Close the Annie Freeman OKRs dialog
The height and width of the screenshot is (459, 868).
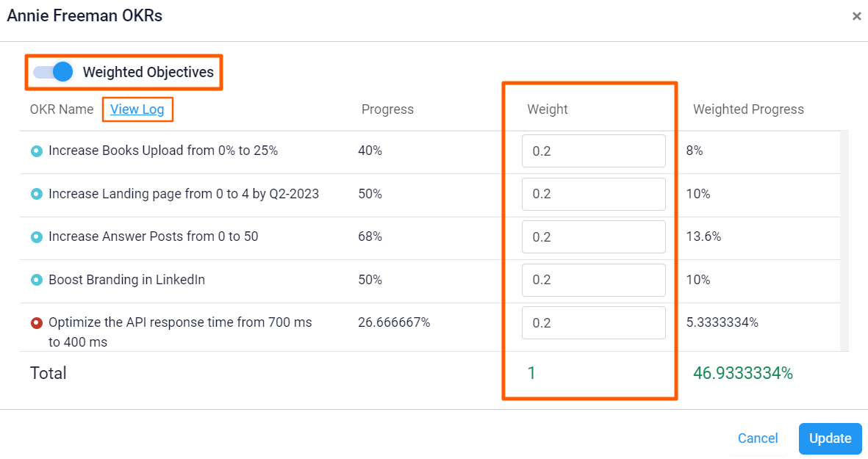(856, 15)
